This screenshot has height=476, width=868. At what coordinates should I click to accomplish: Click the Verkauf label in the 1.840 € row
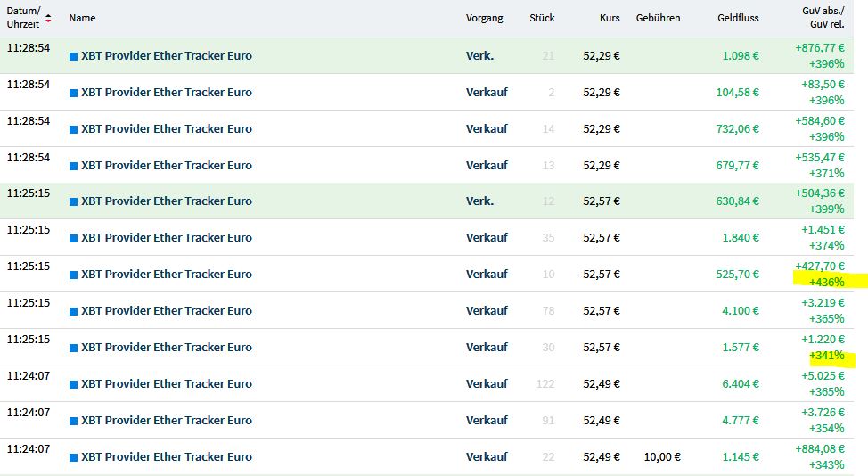click(x=487, y=237)
